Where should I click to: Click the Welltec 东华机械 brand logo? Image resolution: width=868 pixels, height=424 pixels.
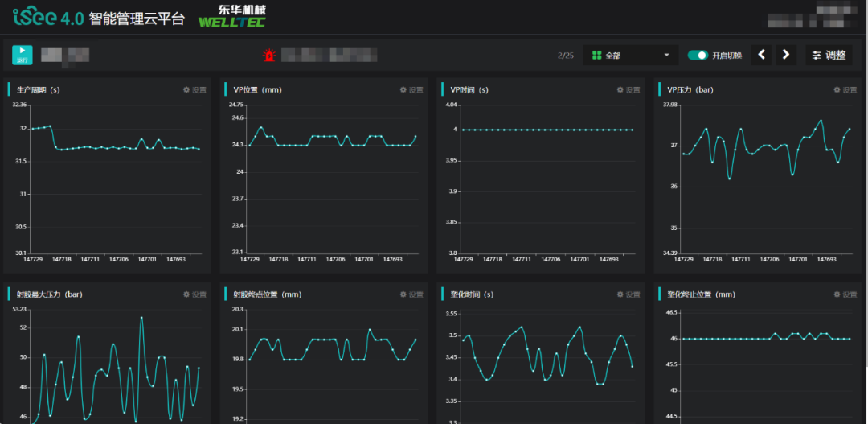(x=231, y=15)
